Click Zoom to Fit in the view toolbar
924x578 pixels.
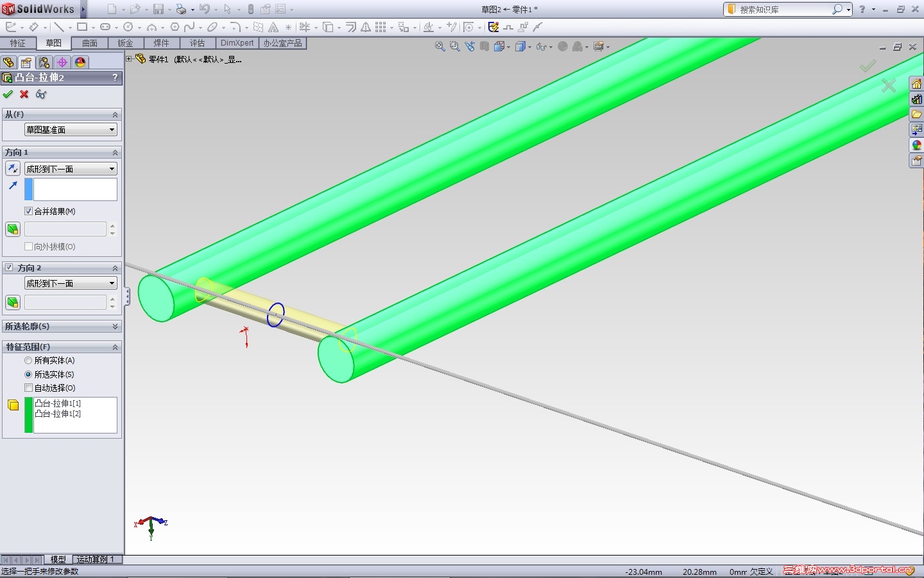(x=440, y=46)
